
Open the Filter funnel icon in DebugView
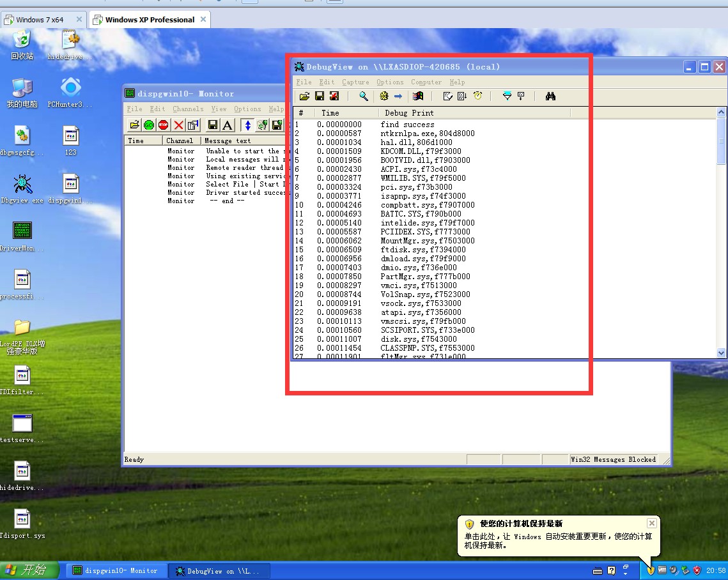[507, 96]
